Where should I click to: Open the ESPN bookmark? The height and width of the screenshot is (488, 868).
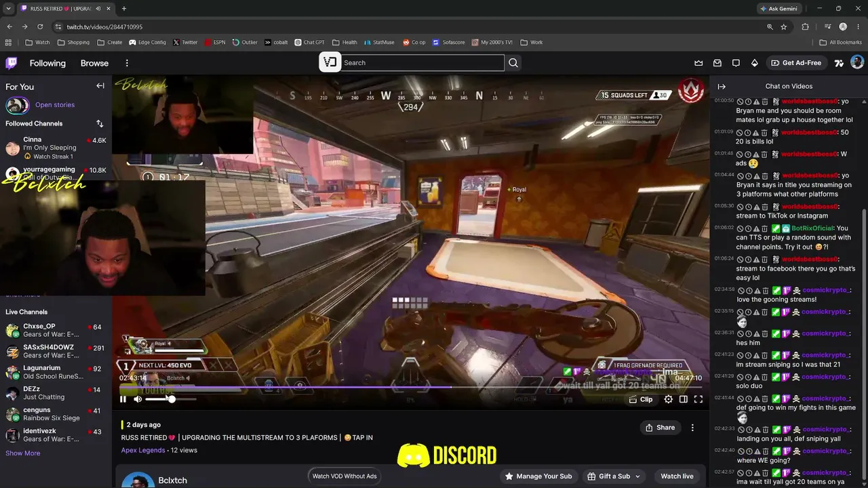(x=214, y=42)
